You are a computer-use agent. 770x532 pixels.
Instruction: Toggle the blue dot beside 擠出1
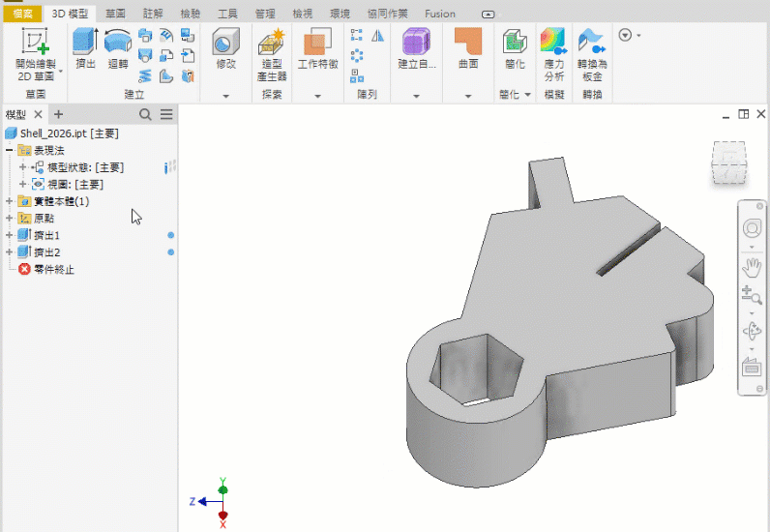tap(171, 235)
